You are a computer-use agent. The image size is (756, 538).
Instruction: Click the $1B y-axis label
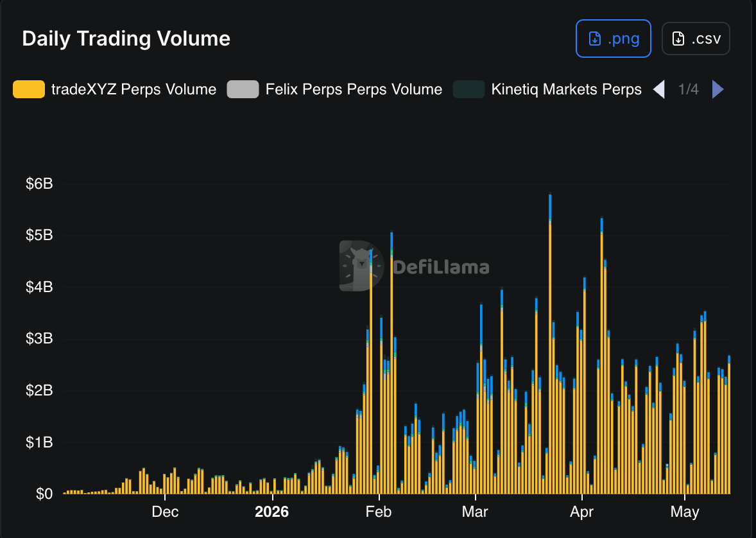tap(40, 442)
